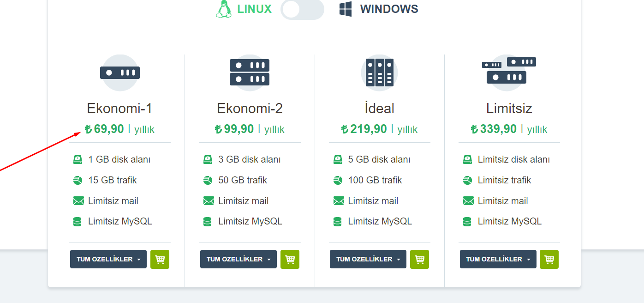Click database icon in Limitsiz column
The image size is (644, 303).
click(x=467, y=222)
